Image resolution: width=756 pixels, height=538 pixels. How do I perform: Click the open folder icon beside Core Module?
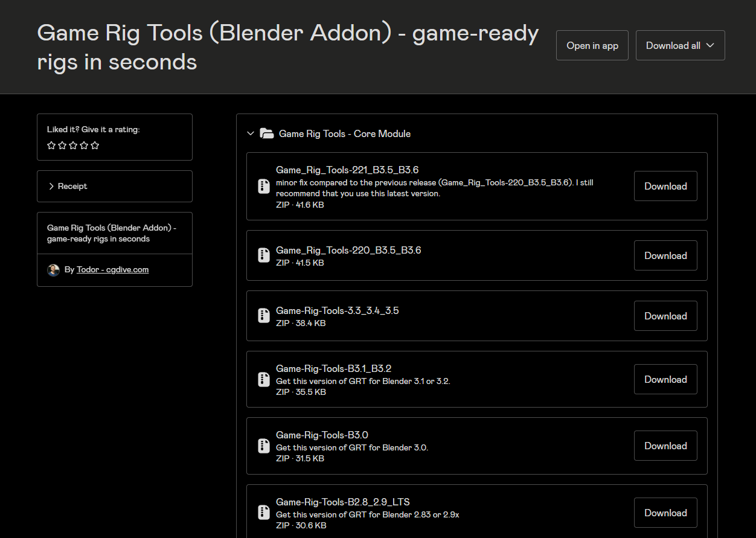[x=266, y=133]
